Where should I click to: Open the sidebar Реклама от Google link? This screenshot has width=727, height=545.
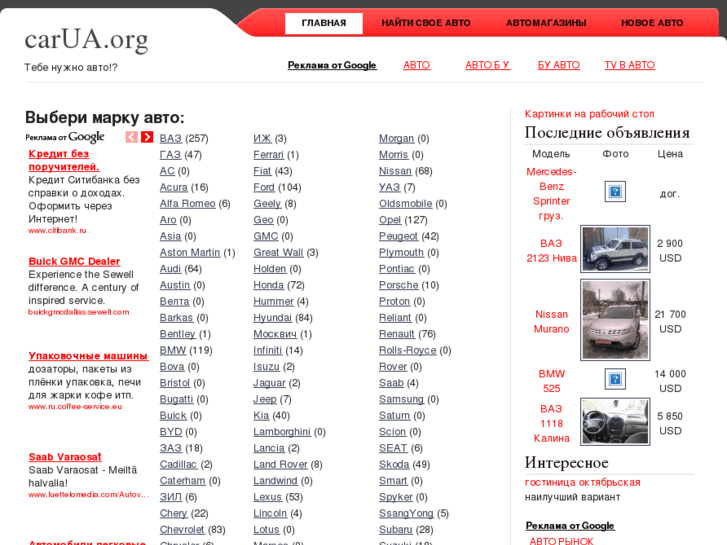click(570, 526)
